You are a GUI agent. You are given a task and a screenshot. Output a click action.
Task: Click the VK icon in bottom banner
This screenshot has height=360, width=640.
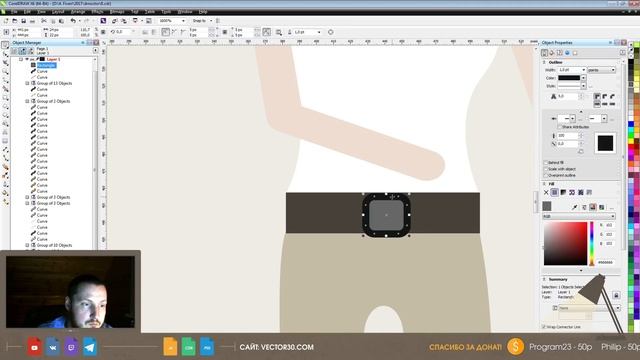pyautogui.click(x=53, y=347)
